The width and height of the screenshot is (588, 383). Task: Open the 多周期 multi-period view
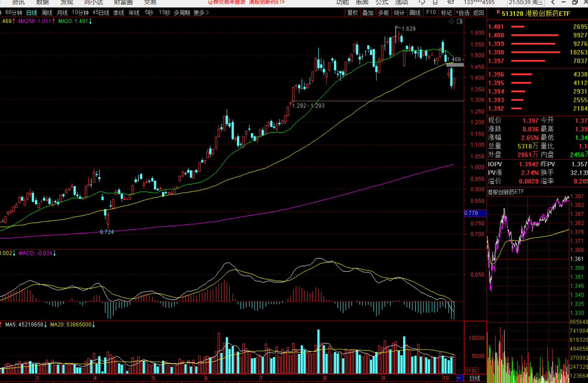point(182,13)
